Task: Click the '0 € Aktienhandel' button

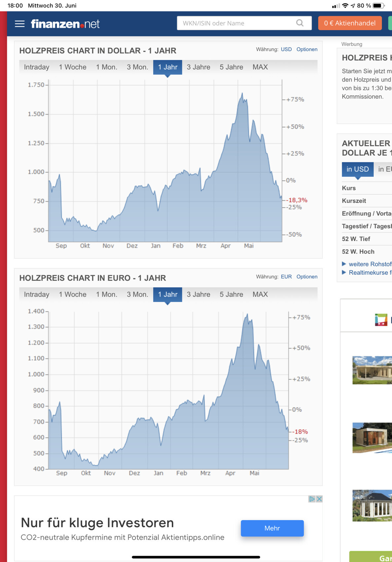Action: pyautogui.click(x=349, y=23)
